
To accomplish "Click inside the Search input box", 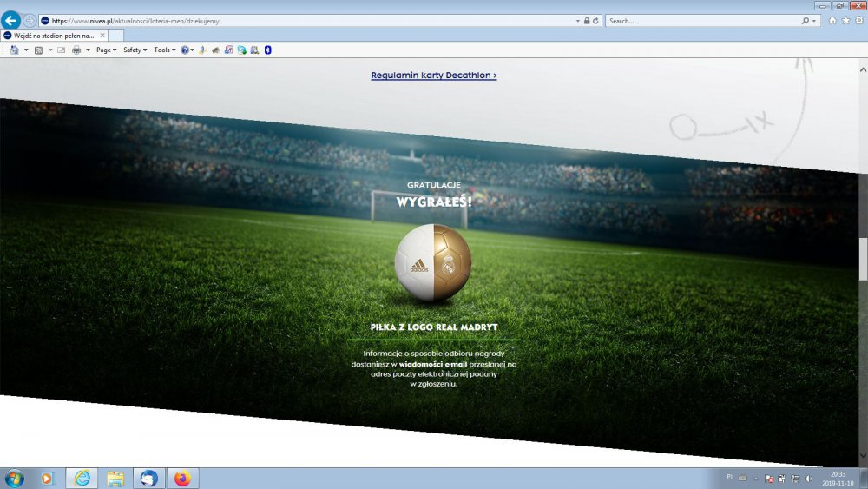I will [701, 20].
